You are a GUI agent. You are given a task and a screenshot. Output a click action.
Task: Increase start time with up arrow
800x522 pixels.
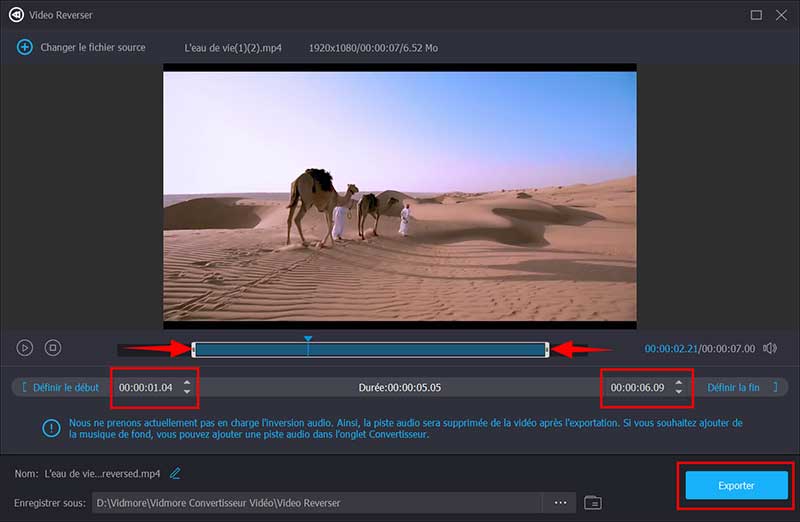pos(187,383)
